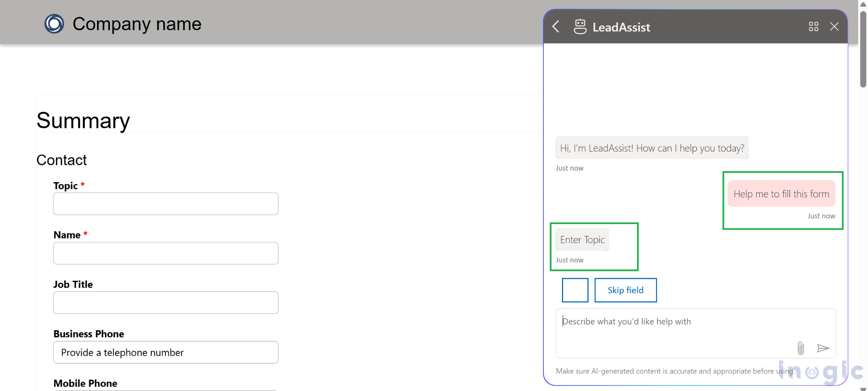The image size is (868, 391).
Task: Click the LeadAssist greeting message bubble
Action: tap(652, 148)
